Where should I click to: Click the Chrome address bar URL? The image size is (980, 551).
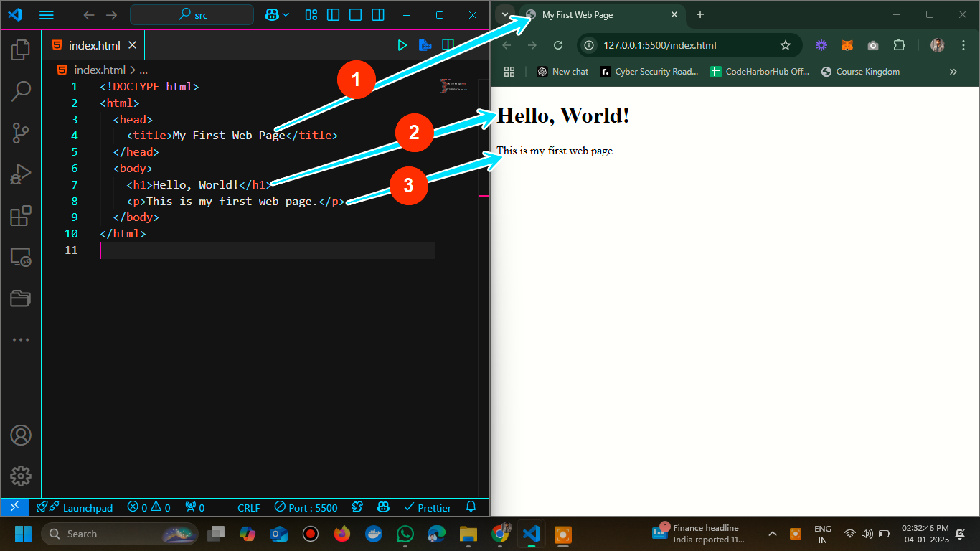[659, 45]
